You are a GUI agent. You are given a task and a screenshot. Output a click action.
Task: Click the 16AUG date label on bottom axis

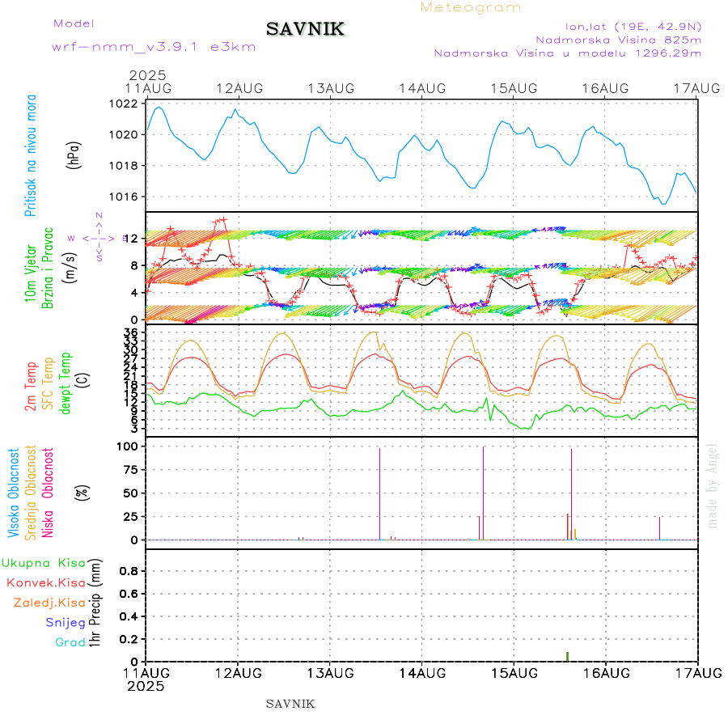605,673
